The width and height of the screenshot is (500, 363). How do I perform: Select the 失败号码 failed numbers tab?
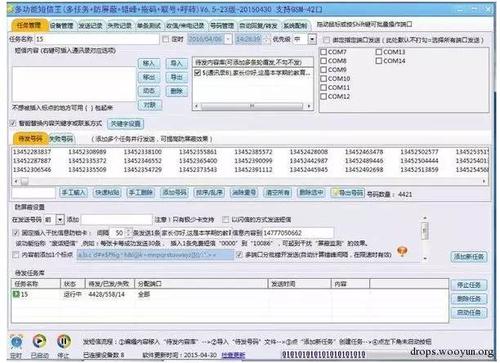point(61,139)
